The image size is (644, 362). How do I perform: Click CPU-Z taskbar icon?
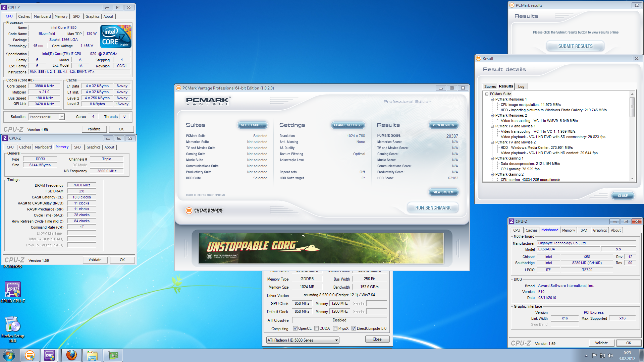[50, 355]
